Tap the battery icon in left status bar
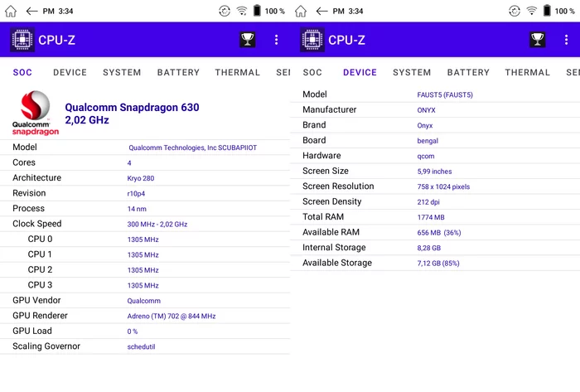The height and width of the screenshot is (392, 580). pyautogui.click(x=257, y=10)
